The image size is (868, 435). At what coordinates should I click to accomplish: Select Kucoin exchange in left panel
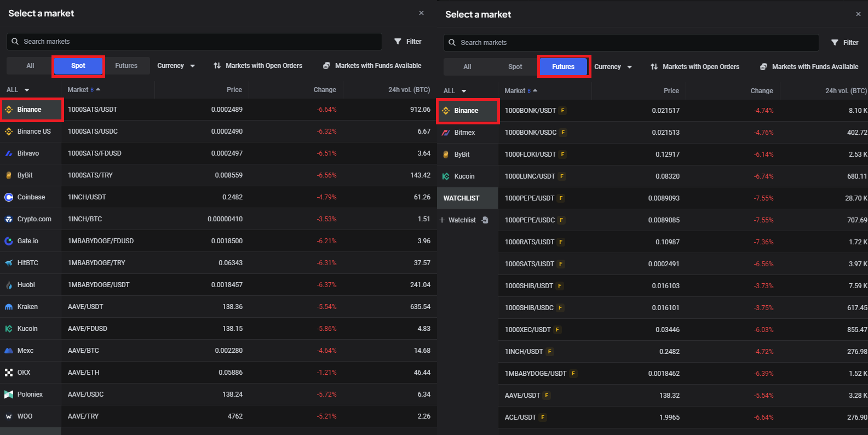[x=30, y=329]
